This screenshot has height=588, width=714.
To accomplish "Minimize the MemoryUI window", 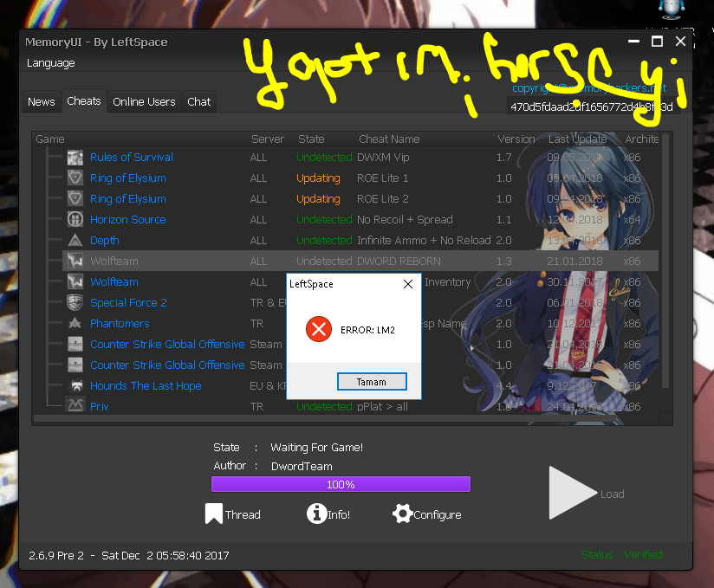I will 633,42.
